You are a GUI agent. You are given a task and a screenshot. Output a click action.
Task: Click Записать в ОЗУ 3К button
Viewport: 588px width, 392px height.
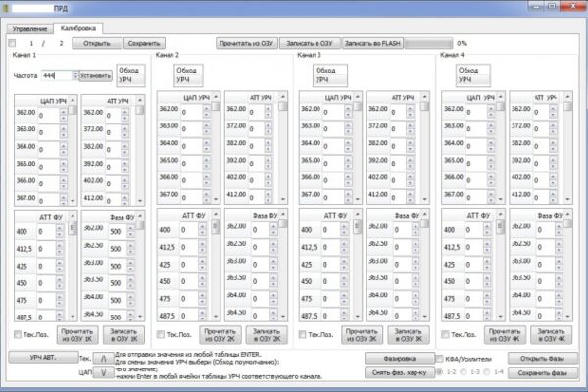[409, 335]
